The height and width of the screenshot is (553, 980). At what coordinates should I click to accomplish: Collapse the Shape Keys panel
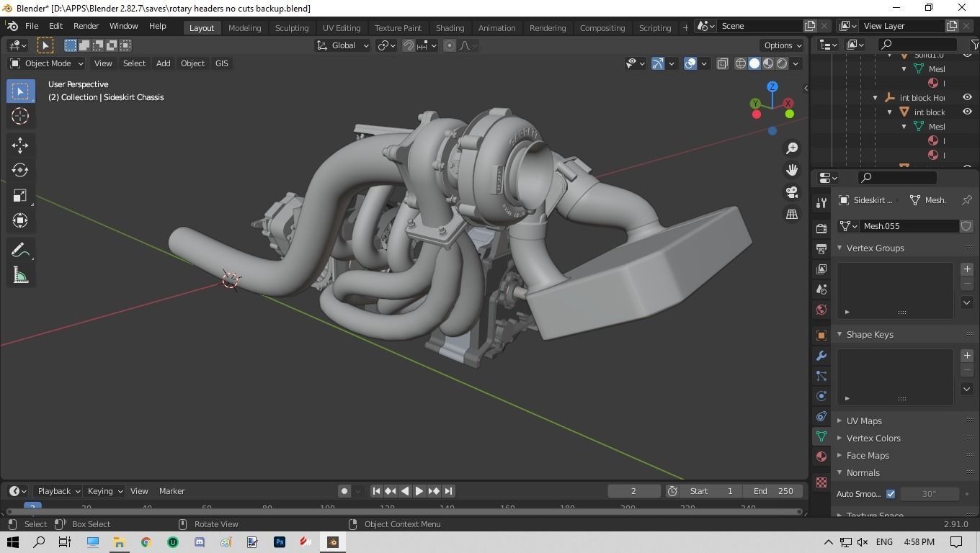click(x=870, y=334)
